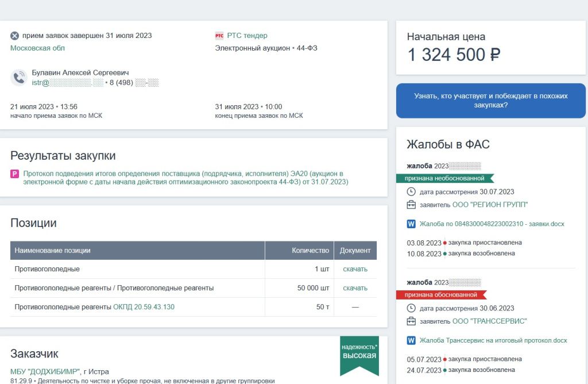Click clock icon beside review date 30.06.2023
Screen dimensions: 588x384
coord(411,308)
